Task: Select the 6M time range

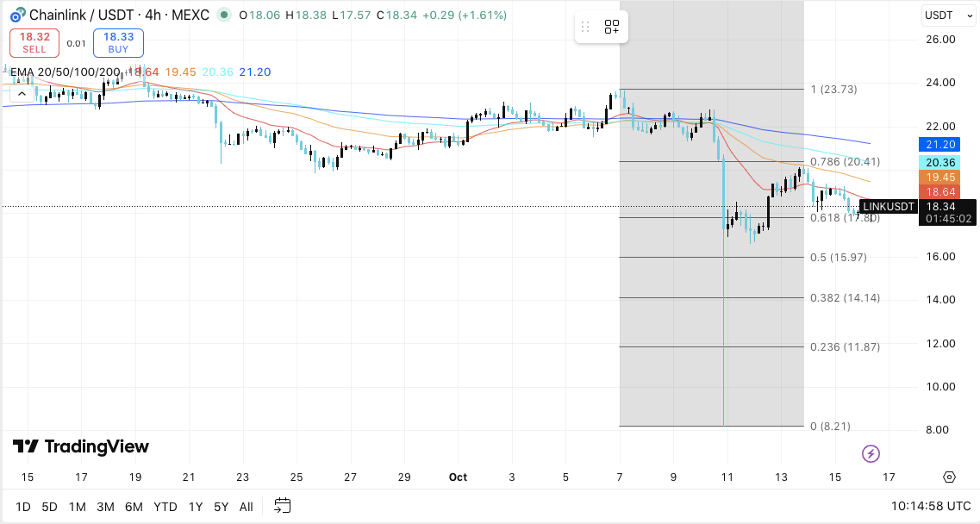Action: 134,506
